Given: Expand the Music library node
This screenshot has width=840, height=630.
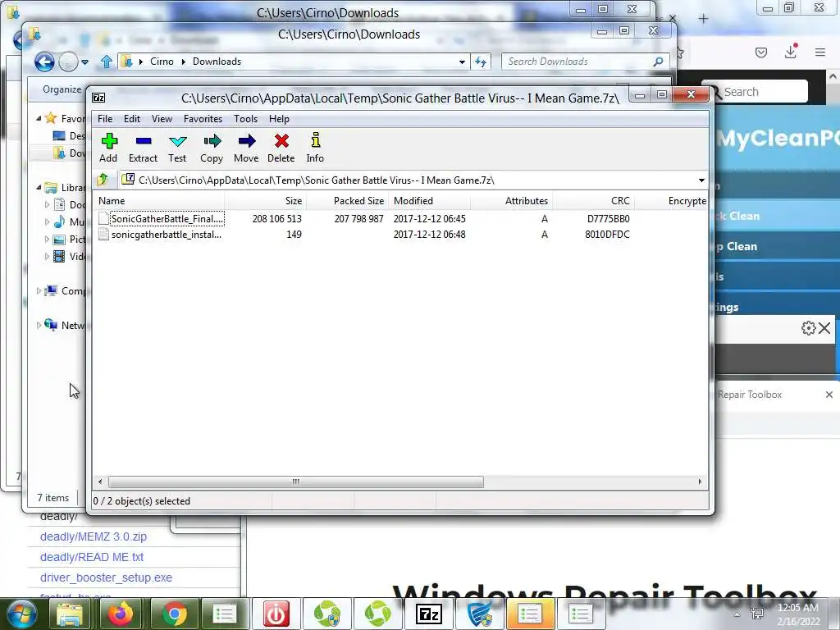Looking at the screenshot, I should [47, 221].
